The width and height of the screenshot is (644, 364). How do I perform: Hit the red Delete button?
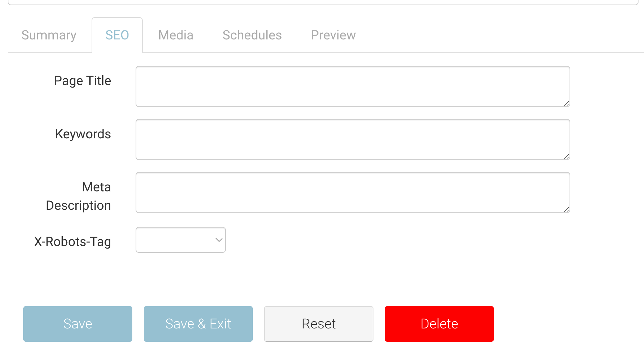439,324
